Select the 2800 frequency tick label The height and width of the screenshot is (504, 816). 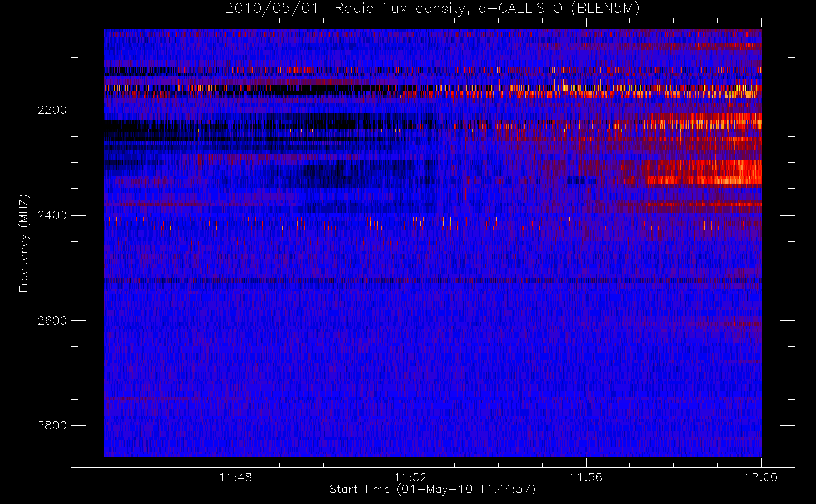pyautogui.click(x=52, y=426)
